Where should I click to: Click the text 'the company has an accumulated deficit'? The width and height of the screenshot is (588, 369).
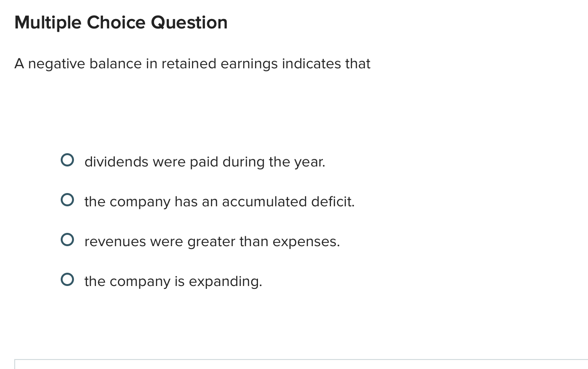click(219, 202)
